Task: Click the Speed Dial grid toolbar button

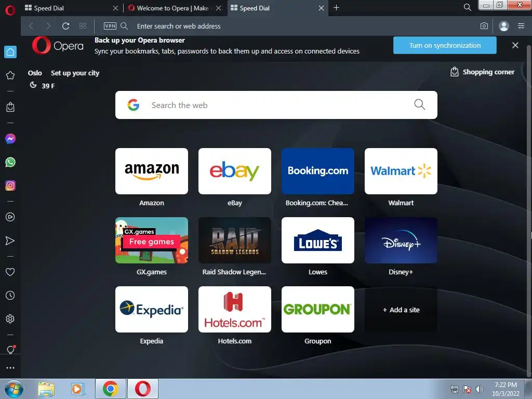Action: click(83, 26)
